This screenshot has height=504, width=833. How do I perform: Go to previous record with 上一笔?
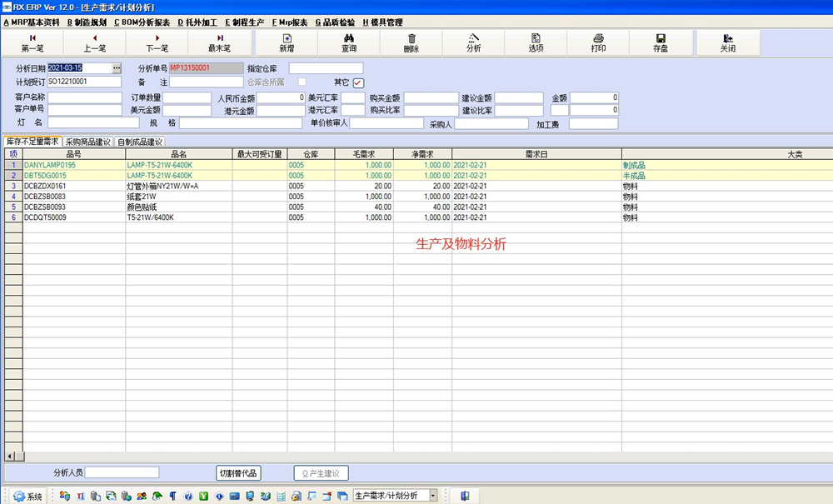pyautogui.click(x=94, y=38)
